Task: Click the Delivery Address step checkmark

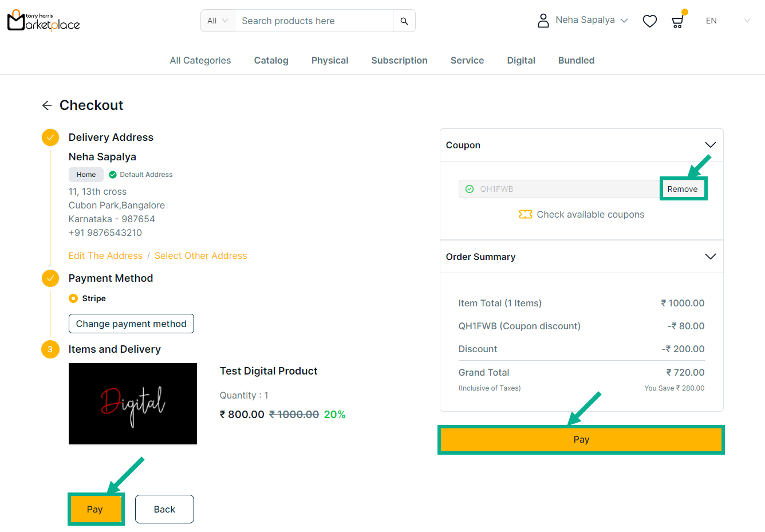Action: [50, 137]
